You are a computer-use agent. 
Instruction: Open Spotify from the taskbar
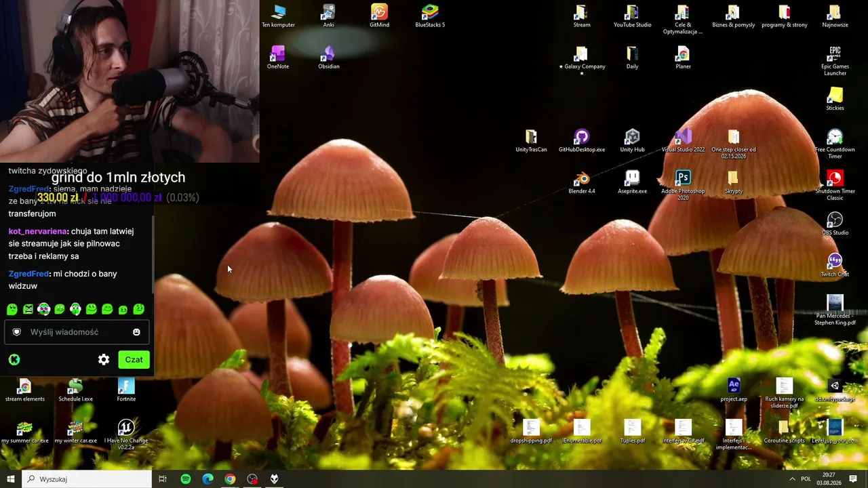pos(186,479)
